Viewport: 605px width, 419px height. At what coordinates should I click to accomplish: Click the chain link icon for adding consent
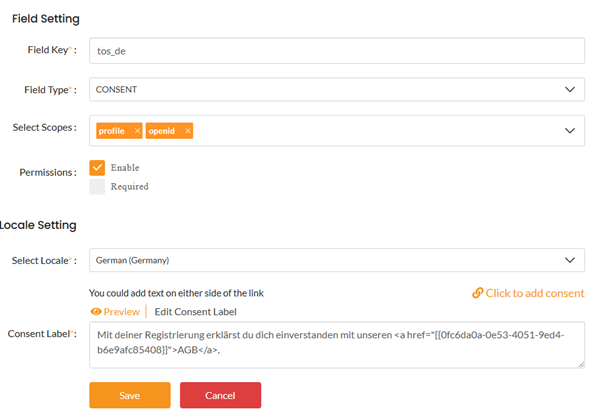click(x=478, y=293)
